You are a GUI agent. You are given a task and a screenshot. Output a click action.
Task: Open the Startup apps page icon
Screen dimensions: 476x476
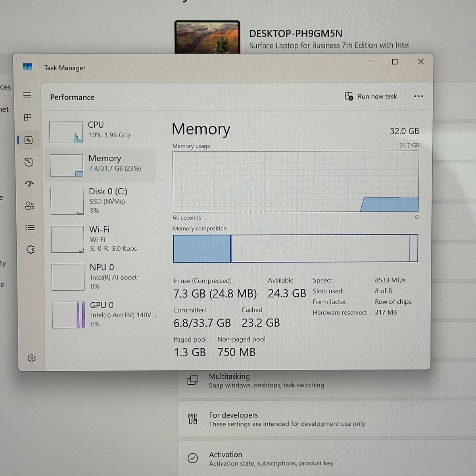(29, 184)
